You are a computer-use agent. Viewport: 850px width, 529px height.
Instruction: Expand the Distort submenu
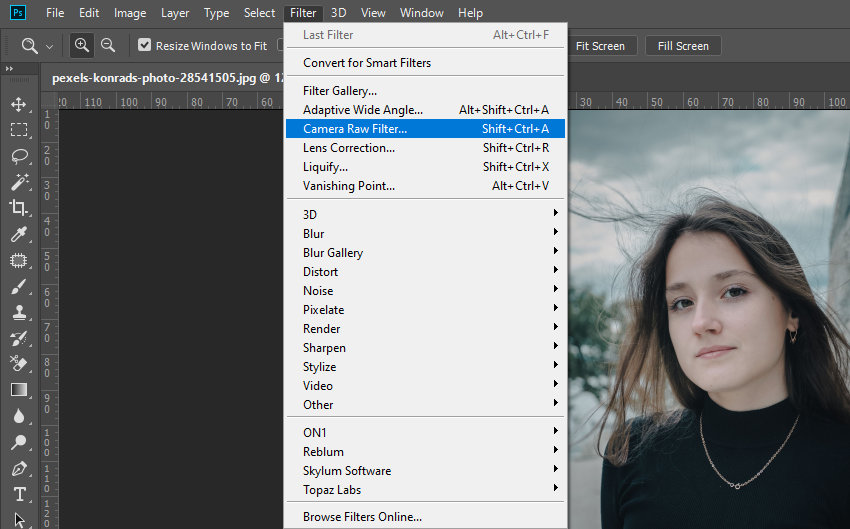click(426, 272)
